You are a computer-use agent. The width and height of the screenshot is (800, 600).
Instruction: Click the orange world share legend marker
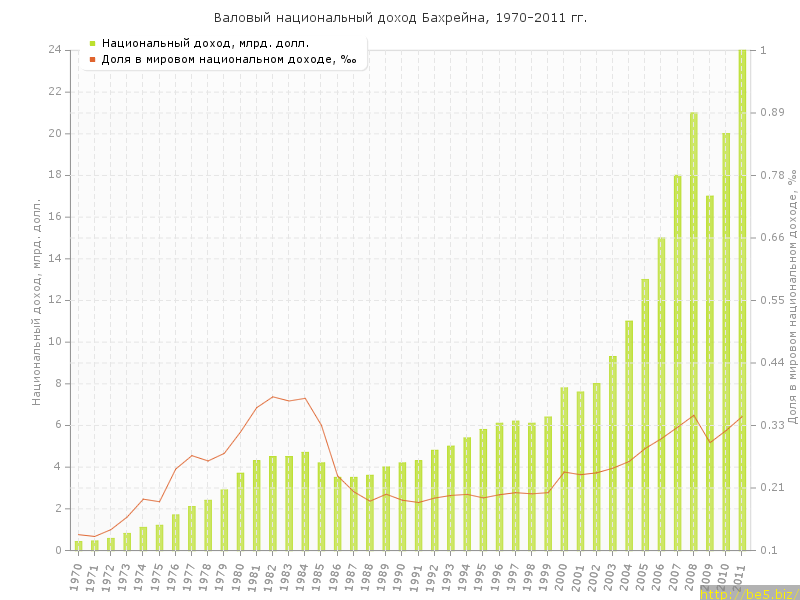click(92, 60)
